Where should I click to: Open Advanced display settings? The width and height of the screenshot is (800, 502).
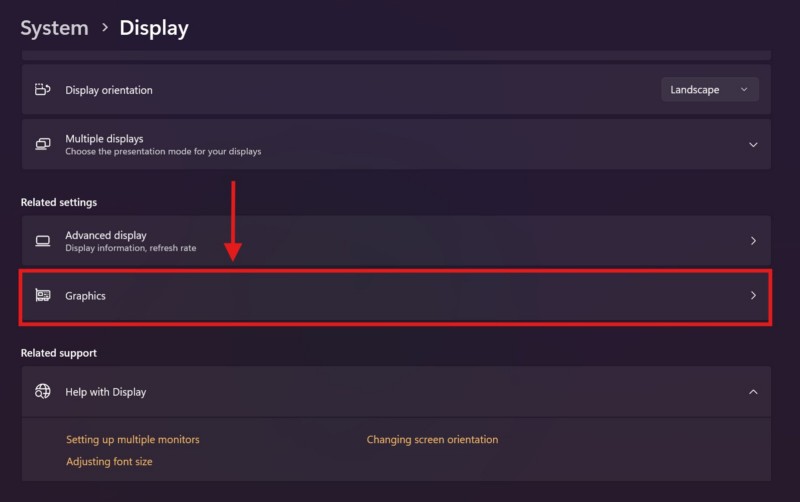coord(106,236)
